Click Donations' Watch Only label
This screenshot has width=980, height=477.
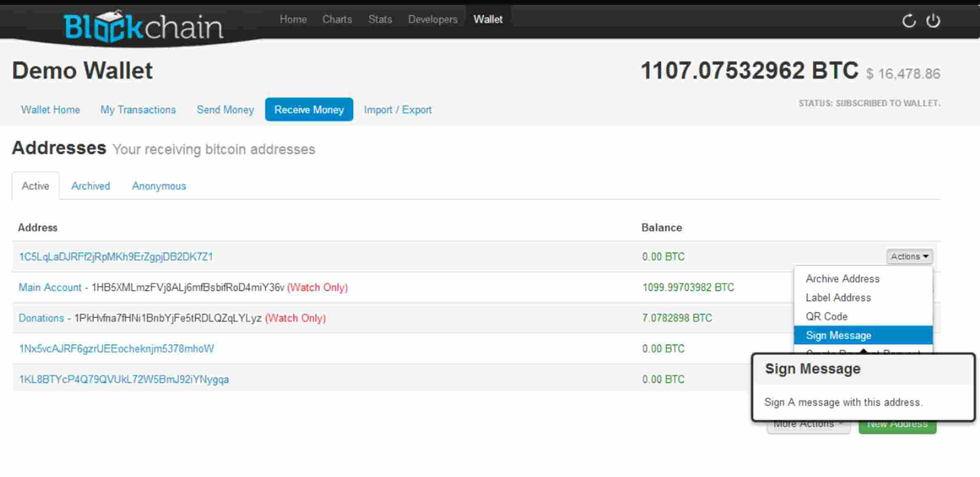click(x=295, y=318)
